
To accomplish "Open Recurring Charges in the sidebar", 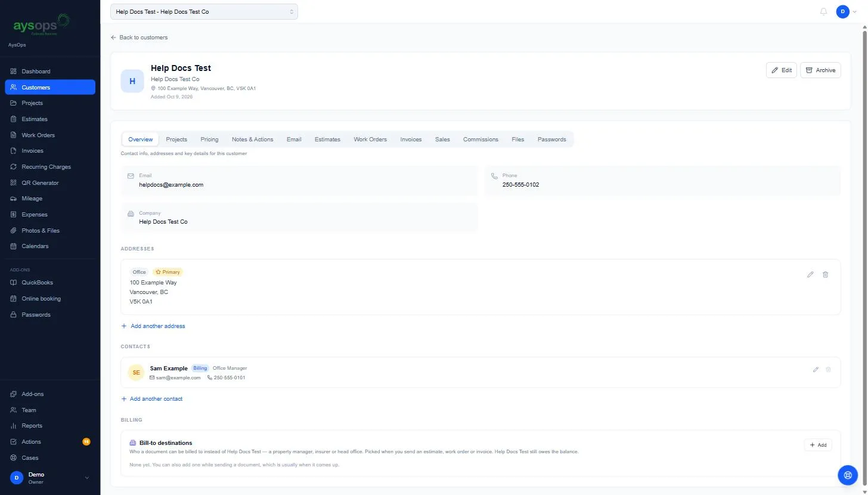I will pyautogui.click(x=50, y=167).
